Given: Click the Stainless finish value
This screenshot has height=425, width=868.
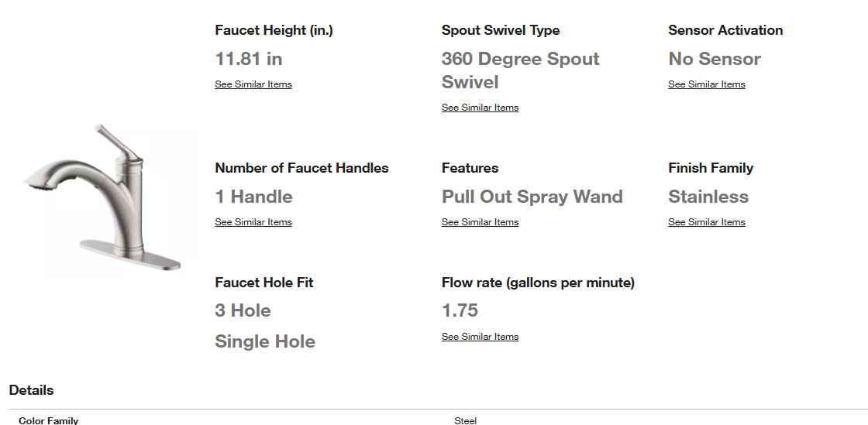Looking at the screenshot, I should [x=708, y=196].
